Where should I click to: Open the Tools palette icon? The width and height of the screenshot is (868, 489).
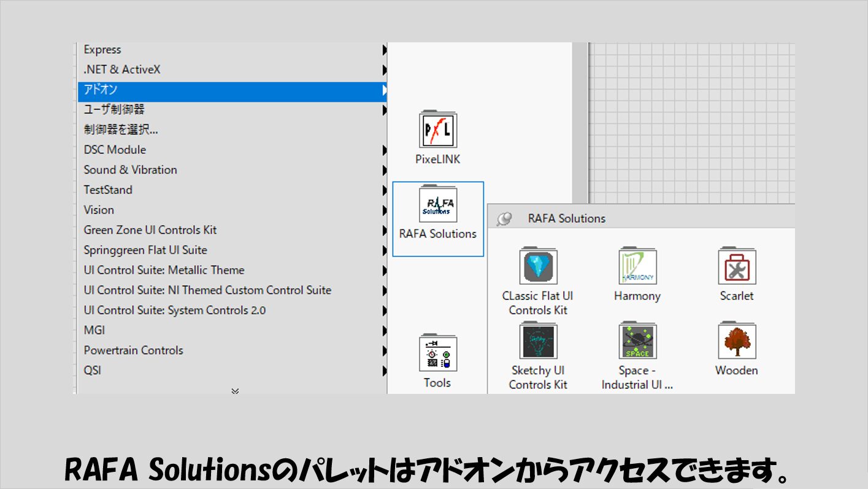[x=438, y=353]
